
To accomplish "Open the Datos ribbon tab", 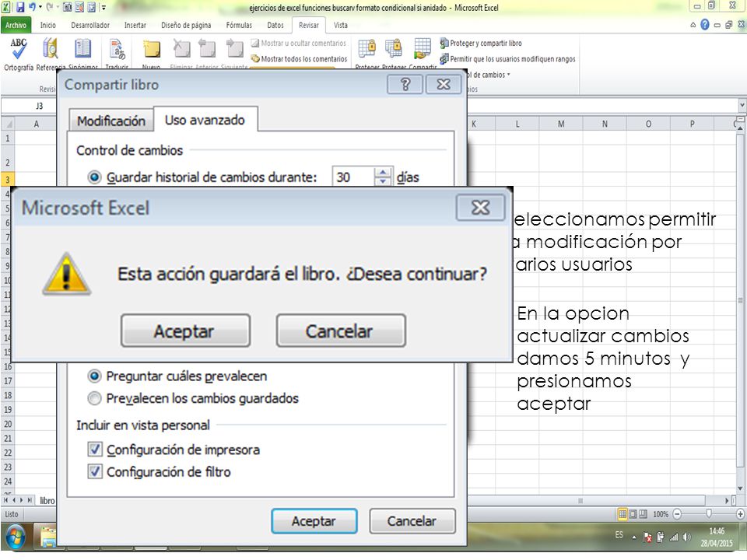I will (x=275, y=25).
